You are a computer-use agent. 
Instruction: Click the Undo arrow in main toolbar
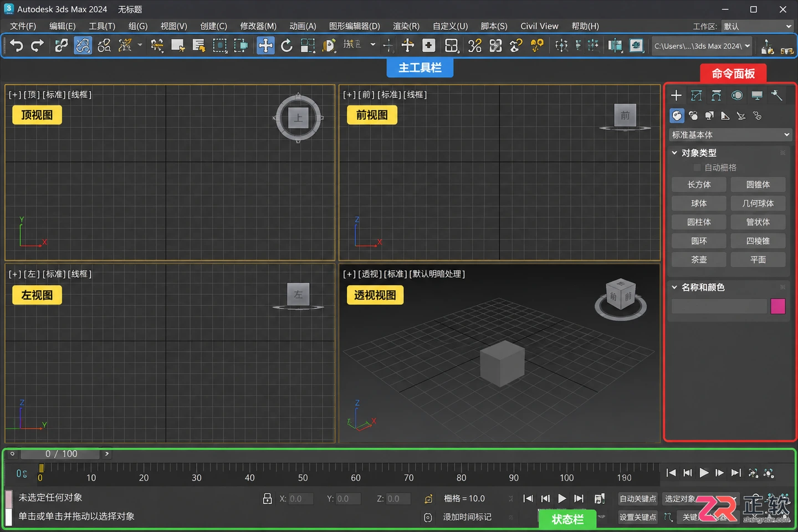pyautogui.click(x=17, y=45)
